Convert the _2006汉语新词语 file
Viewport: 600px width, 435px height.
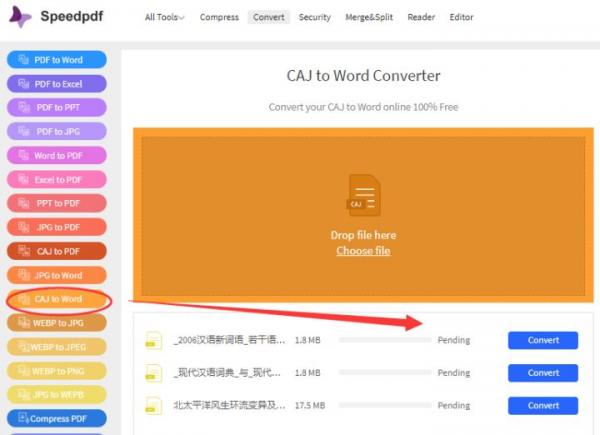tap(543, 340)
